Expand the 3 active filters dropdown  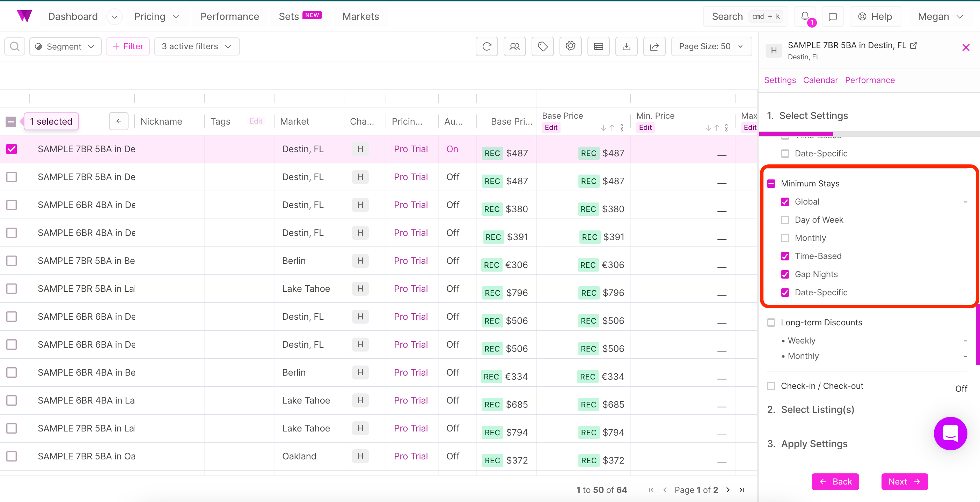tap(197, 46)
